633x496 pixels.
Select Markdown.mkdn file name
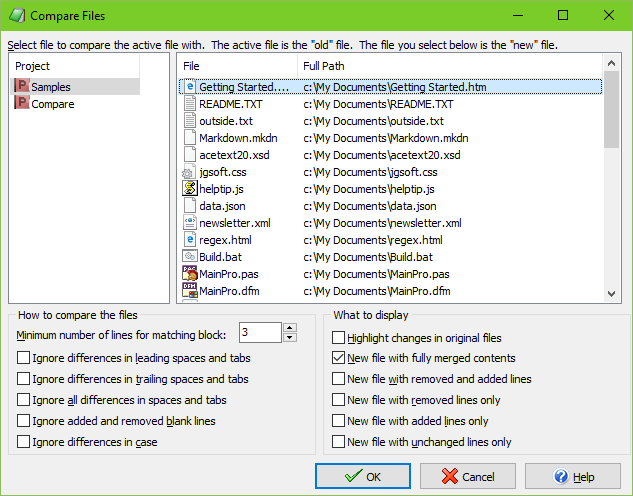click(x=238, y=138)
